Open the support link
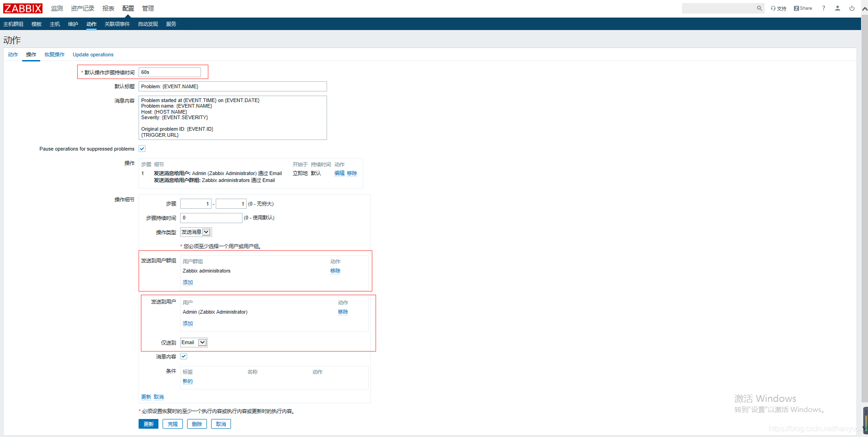This screenshot has width=868, height=437. click(778, 8)
